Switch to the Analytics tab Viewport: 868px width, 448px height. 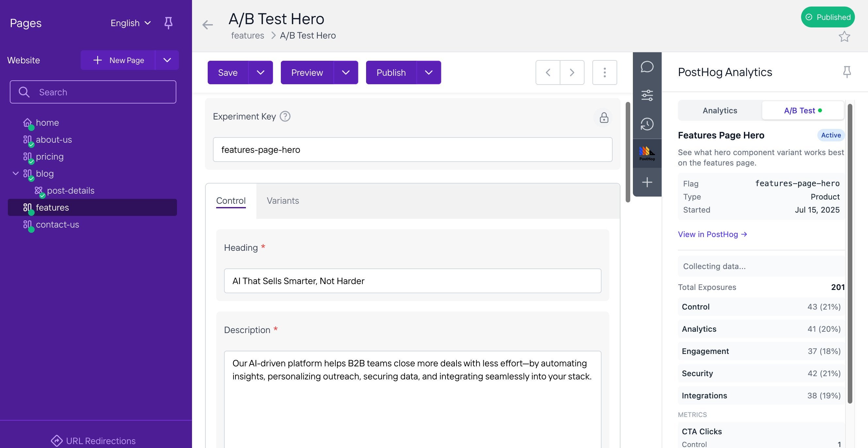(x=720, y=110)
